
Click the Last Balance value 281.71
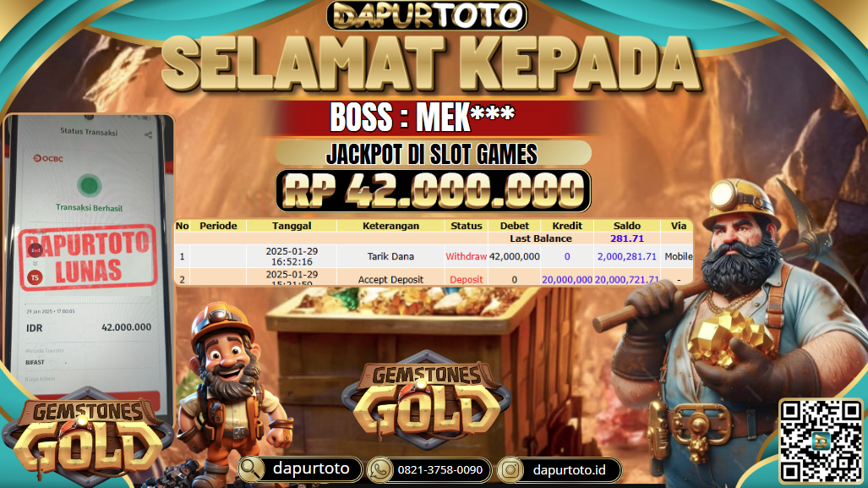tap(626, 239)
